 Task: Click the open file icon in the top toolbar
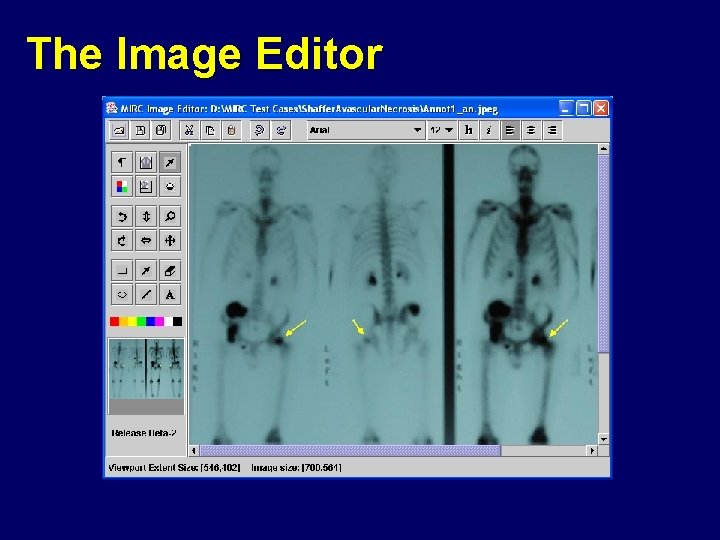(119, 130)
